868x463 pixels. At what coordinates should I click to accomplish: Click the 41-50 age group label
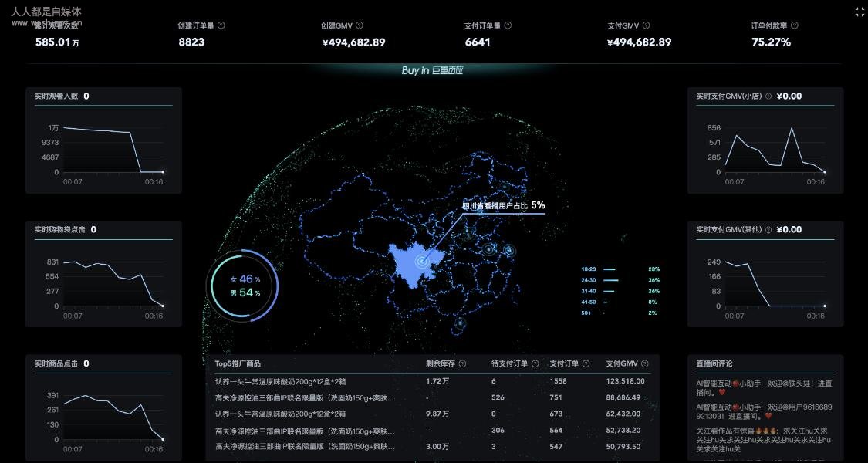(x=589, y=302)
